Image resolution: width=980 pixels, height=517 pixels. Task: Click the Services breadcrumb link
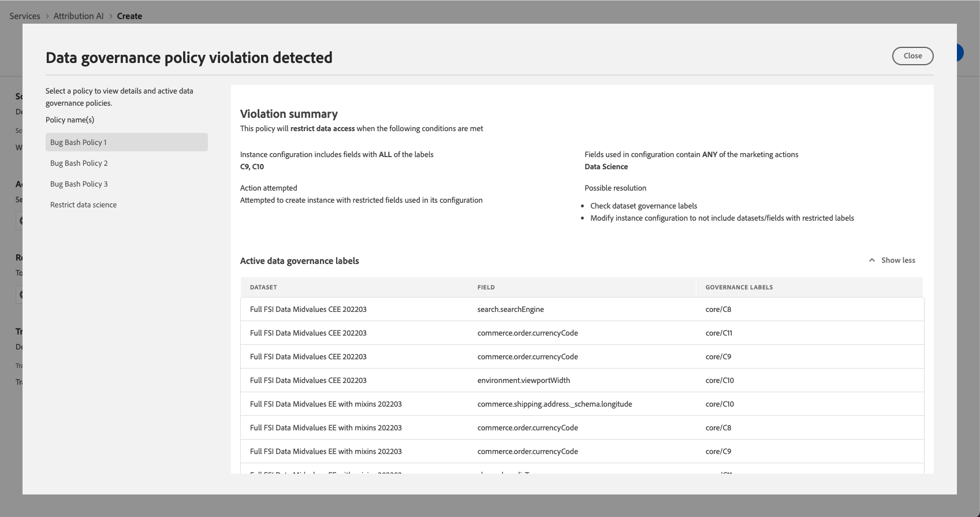click(x=25, y=16)
